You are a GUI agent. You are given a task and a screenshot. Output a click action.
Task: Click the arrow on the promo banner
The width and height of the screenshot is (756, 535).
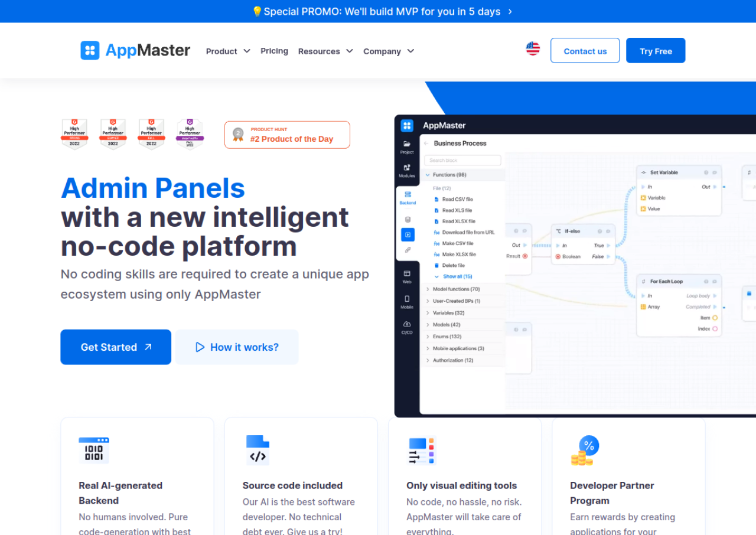tap(510, 12)
